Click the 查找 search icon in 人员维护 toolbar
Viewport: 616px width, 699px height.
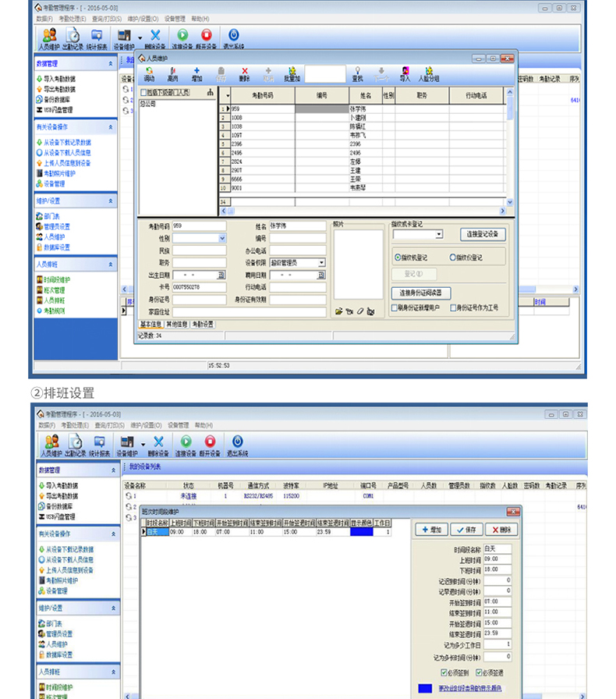point(357,72)
